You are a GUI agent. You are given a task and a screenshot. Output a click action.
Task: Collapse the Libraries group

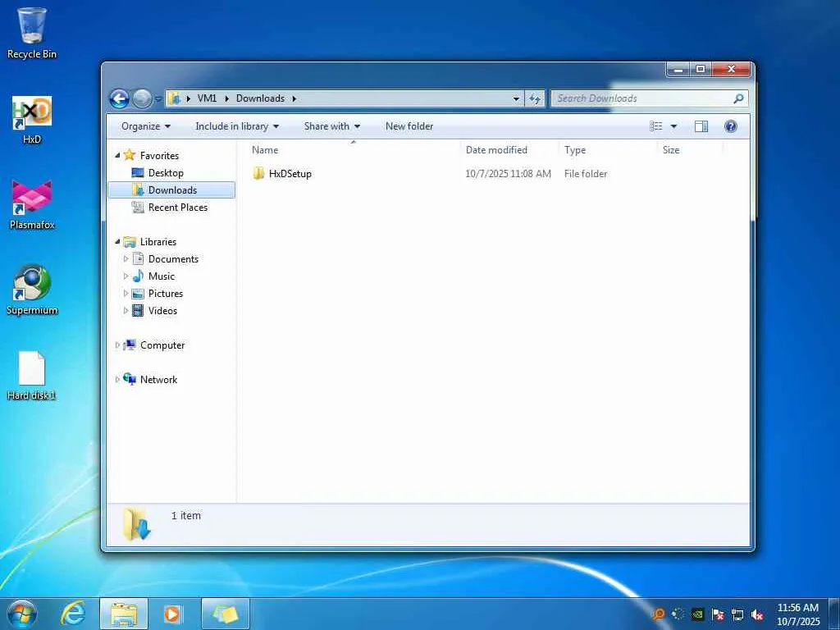(x=117, y=242)
